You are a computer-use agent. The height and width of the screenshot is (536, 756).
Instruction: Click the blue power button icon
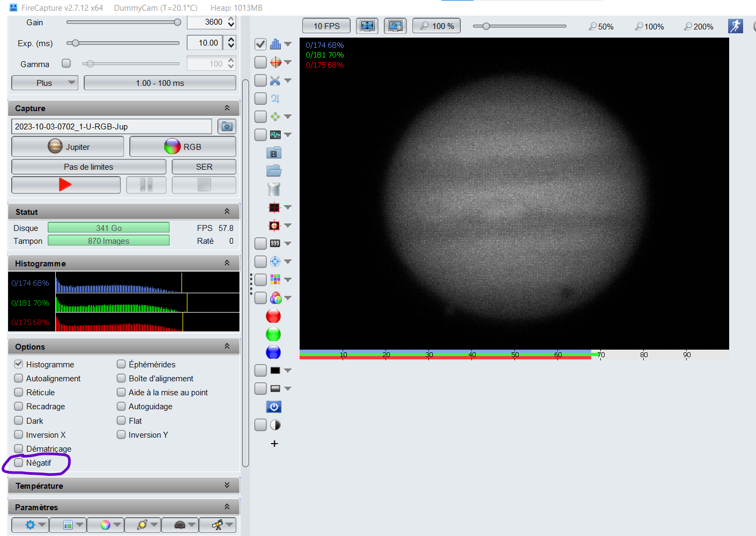pyautogui.click(x=274, y=407)
